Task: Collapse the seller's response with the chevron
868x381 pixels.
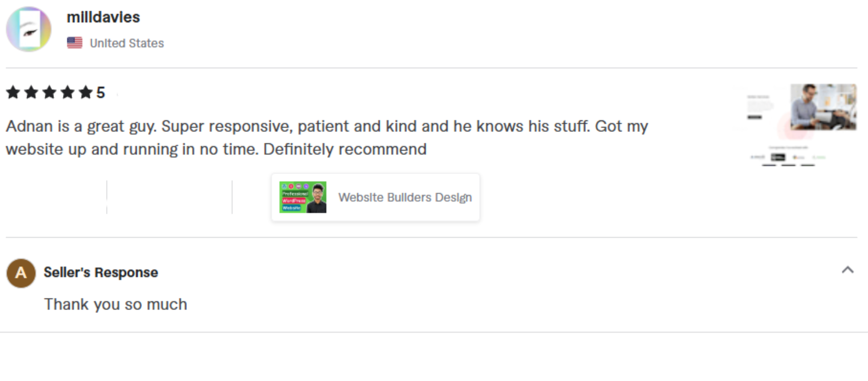Action: [x=847, y=270]
